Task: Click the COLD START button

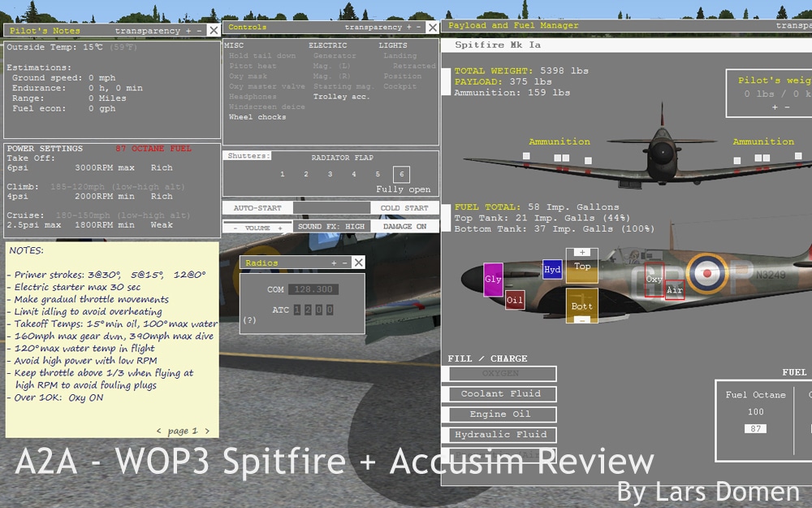Action: (x=404, y=208)
